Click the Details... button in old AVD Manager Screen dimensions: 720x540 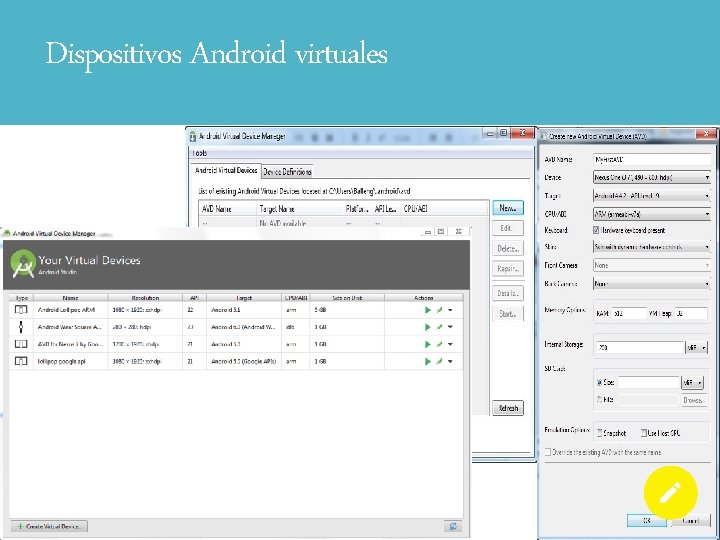(508, 293)
